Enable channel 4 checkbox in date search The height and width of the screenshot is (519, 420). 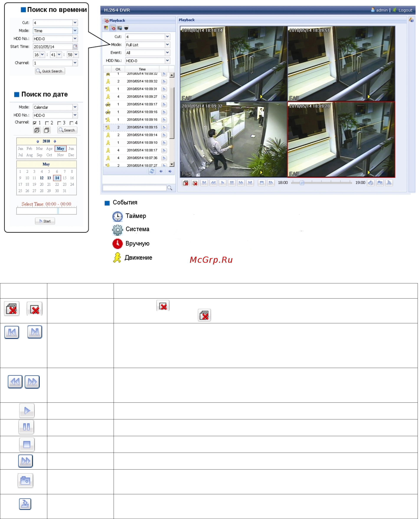(x=72, y=123)
